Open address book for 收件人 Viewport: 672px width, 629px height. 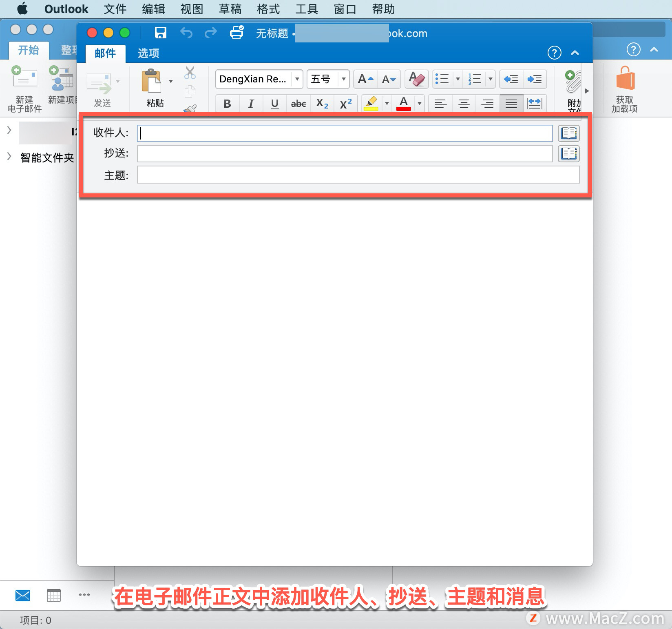point(569,133)
